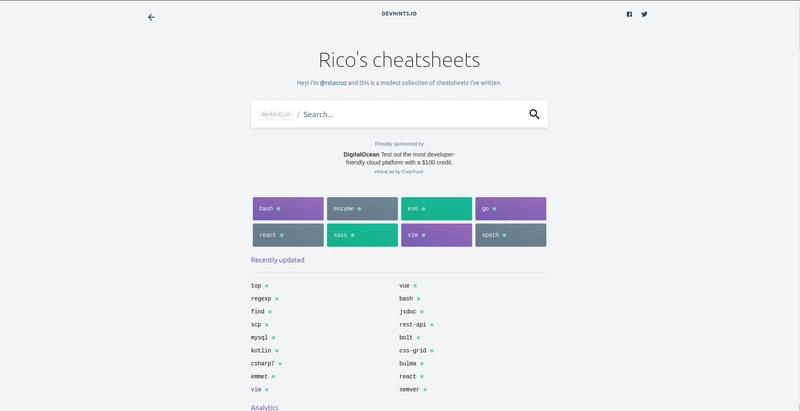Open the css-grid cheatsheet link
Viewport: 800px width, 411px height.
coord(413,351)
